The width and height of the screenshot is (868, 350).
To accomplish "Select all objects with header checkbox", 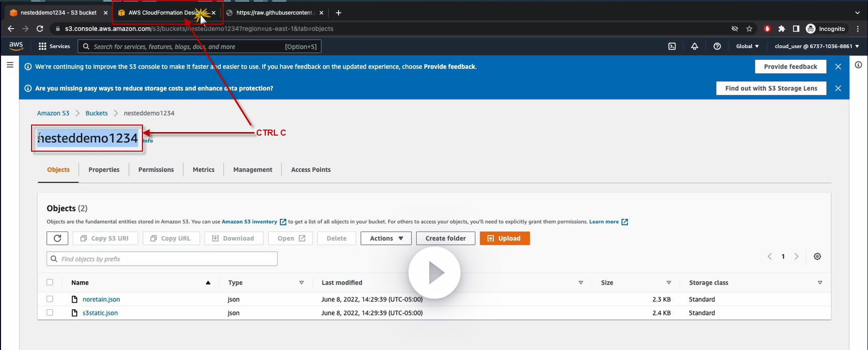I will 50,282.
